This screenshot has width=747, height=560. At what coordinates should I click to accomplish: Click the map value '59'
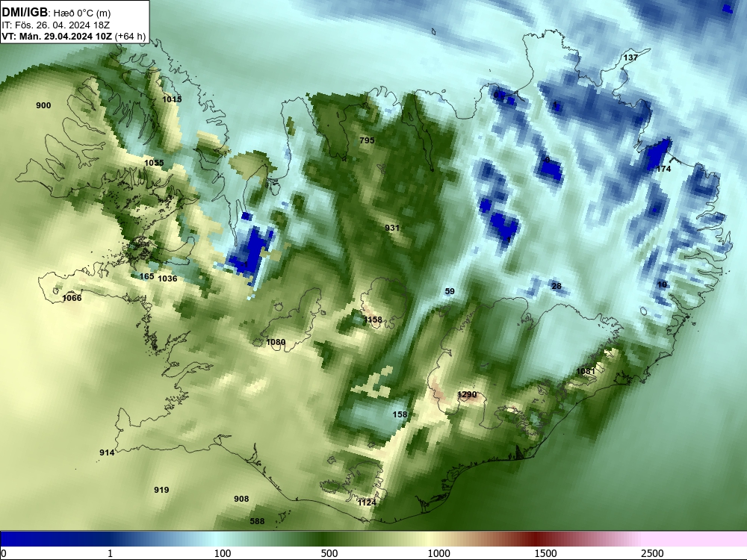(450, 291)
